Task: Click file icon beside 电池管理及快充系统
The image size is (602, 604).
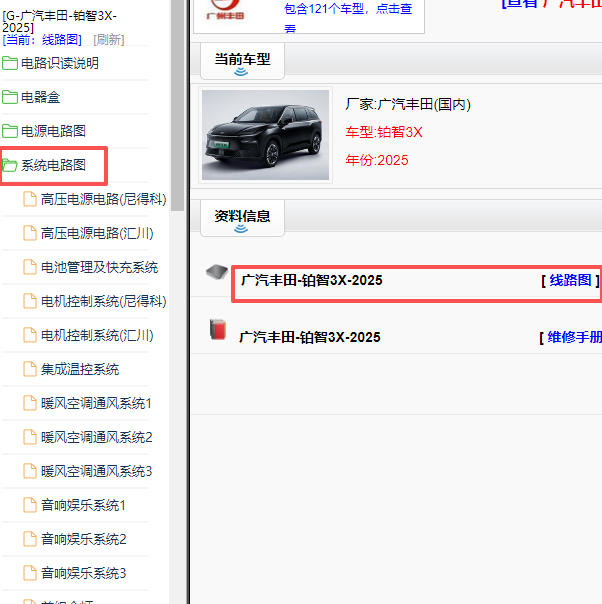Action: tap(30, 267)
